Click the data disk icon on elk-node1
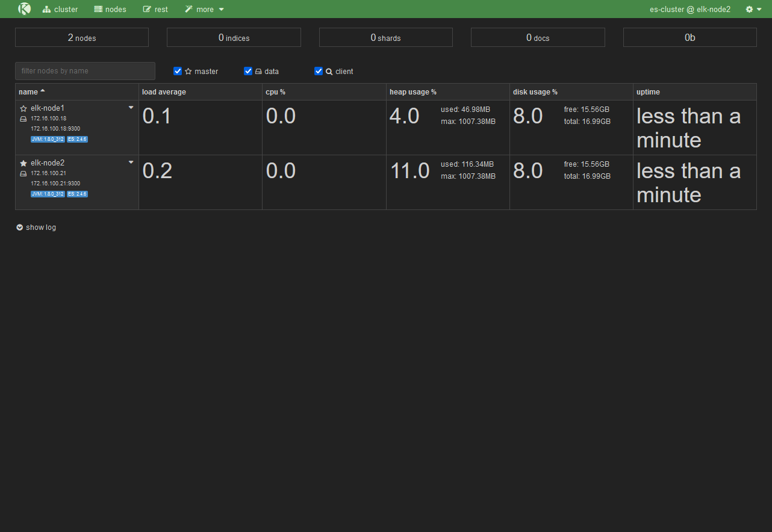 point(23,119)
